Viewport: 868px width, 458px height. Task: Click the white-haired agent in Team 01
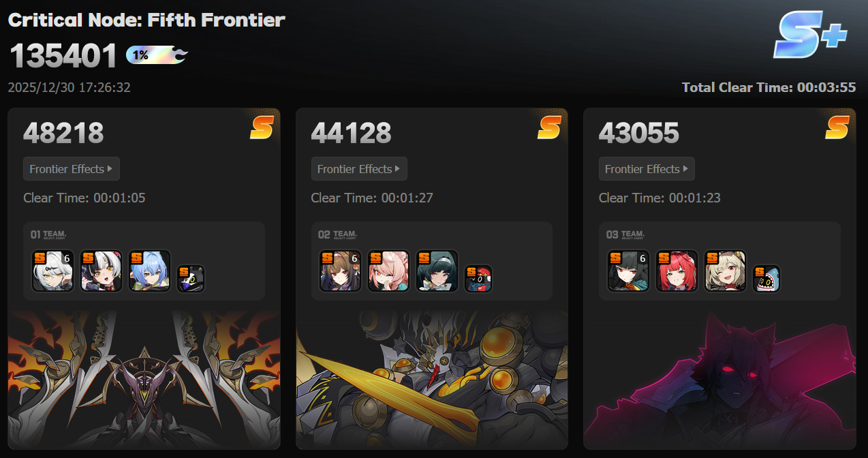pyautogui.click(x=52, y=271)
